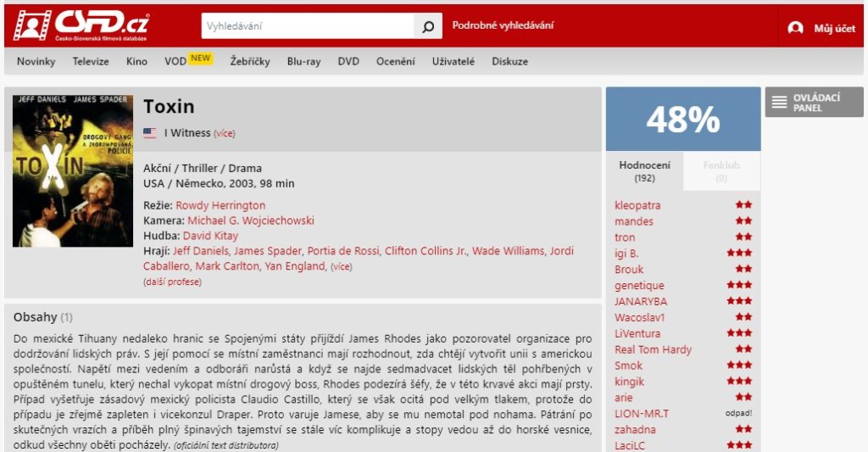Open Žebříčky rankings
This screenshot has height=452, width=868.
pos(250,62)
